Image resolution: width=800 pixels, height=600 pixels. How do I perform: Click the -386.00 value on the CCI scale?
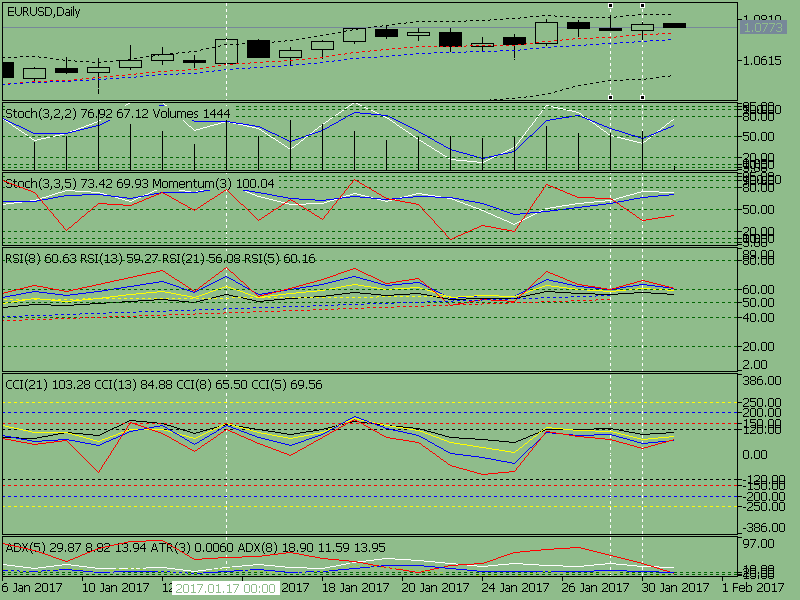pos(763,528)
